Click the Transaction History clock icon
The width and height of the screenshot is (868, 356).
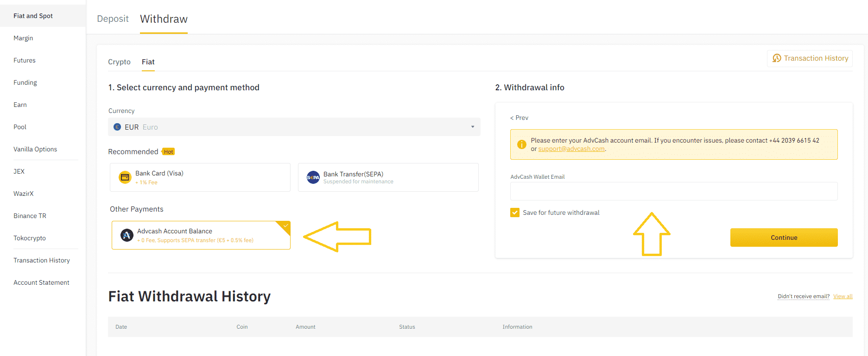point(777,58)
